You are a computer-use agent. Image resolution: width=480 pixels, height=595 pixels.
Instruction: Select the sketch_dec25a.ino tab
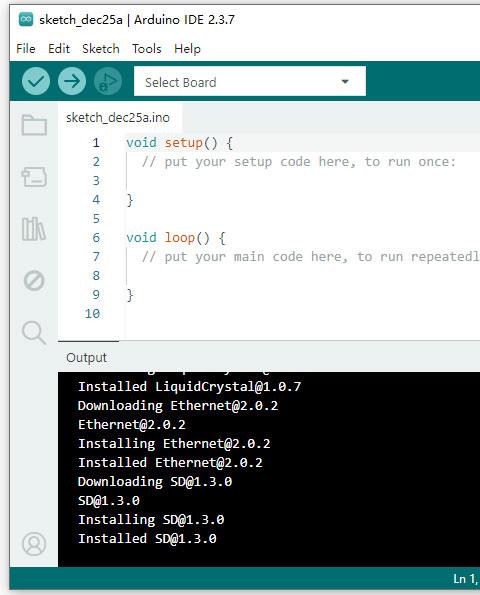click(118, 118)
